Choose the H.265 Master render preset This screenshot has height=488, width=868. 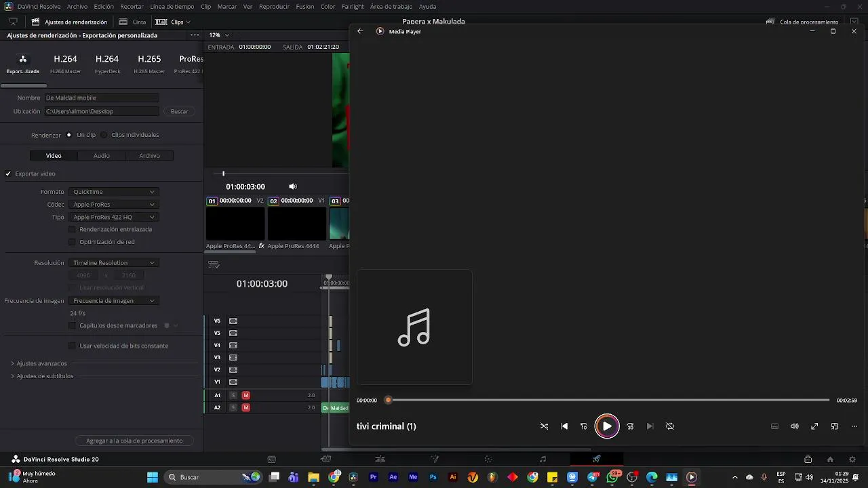point(149,64)
